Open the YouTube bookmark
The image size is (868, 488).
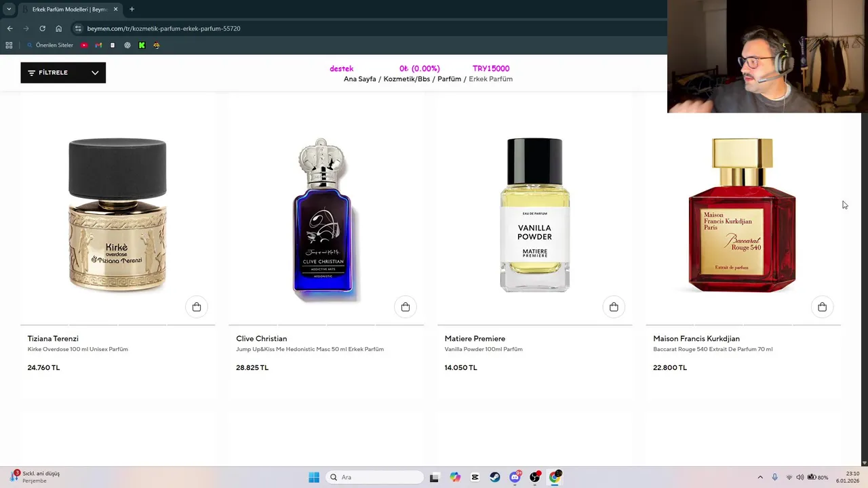tap(84, 45)
